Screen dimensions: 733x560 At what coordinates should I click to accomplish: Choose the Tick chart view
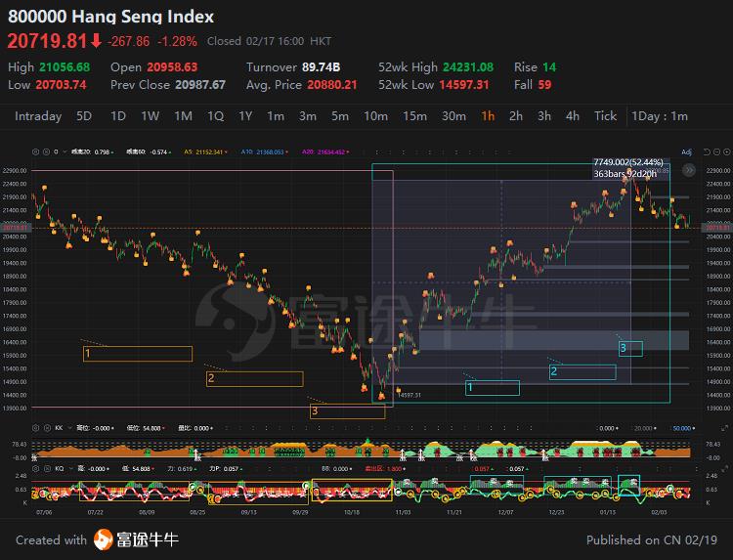tap(606, 116)
